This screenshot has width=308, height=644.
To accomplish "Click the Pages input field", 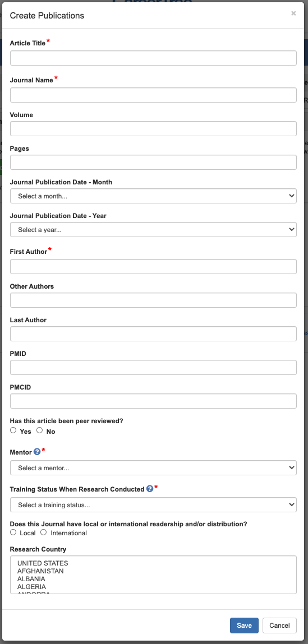I will (153, 162).
